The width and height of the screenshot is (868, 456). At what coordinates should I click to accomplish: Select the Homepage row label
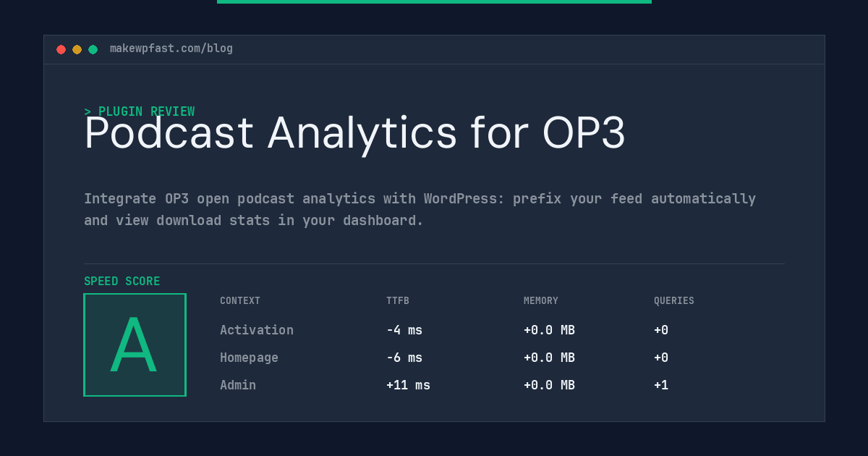[x=249, y=358]
